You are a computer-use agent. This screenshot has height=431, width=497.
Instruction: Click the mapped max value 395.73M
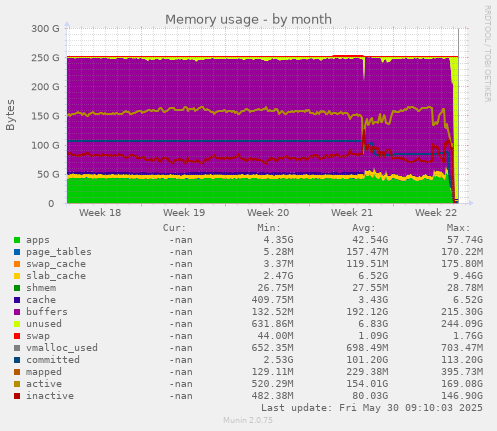tap(462, 372)
